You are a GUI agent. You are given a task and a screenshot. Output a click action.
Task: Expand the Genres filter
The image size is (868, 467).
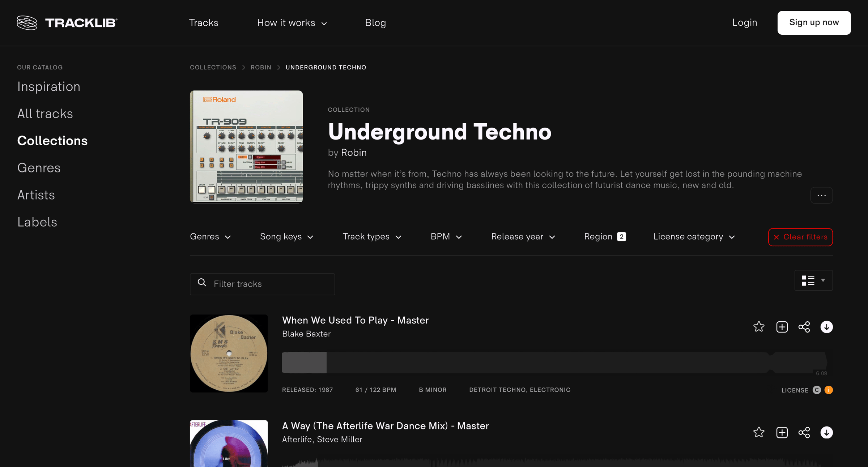pos(210,237)
